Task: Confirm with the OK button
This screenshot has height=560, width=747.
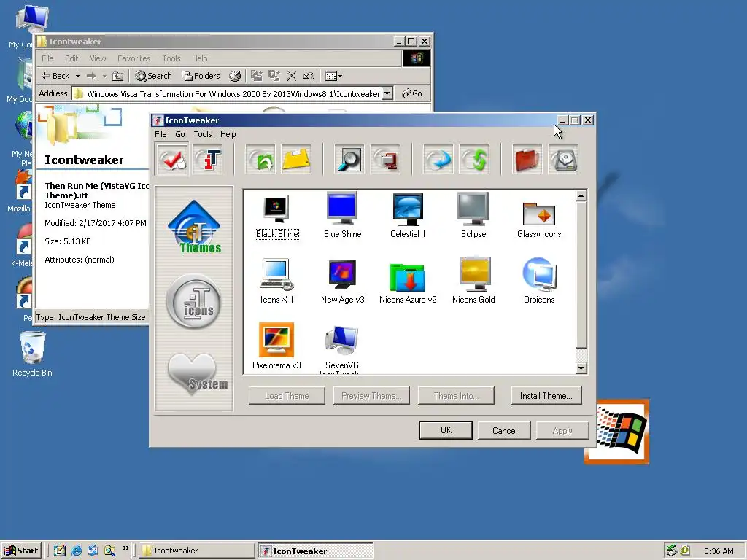Action: pos(446,430)
